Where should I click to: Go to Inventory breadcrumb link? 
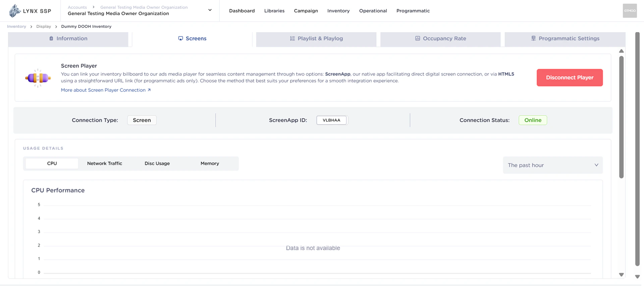point(16,26)
